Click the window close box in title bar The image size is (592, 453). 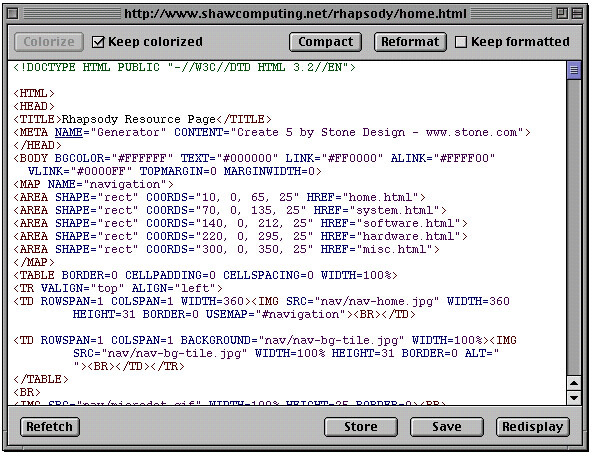[13, 14]
